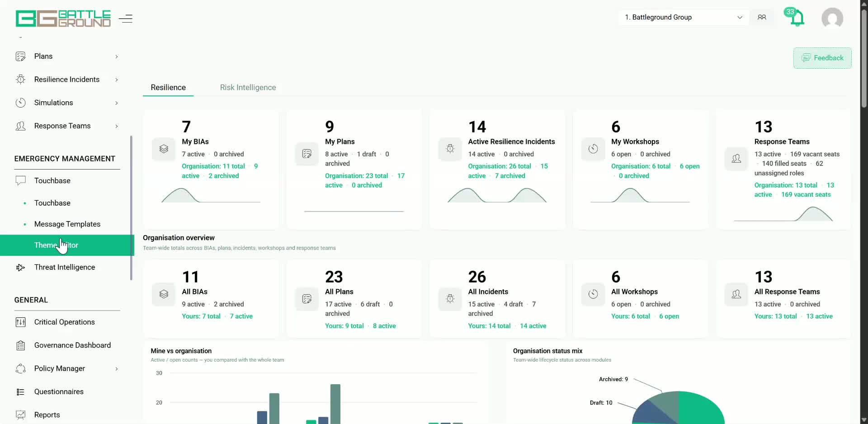
Task: Click the user profile avatar
Action: click(x=832, y=18)
